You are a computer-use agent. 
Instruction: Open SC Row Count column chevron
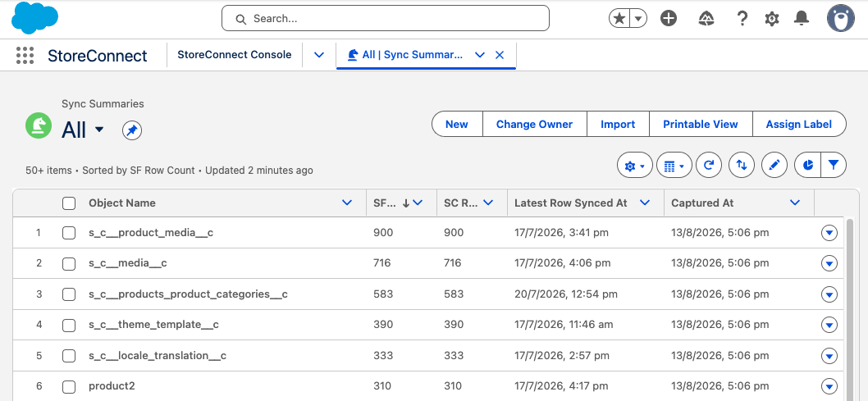(x=488, y=203)
